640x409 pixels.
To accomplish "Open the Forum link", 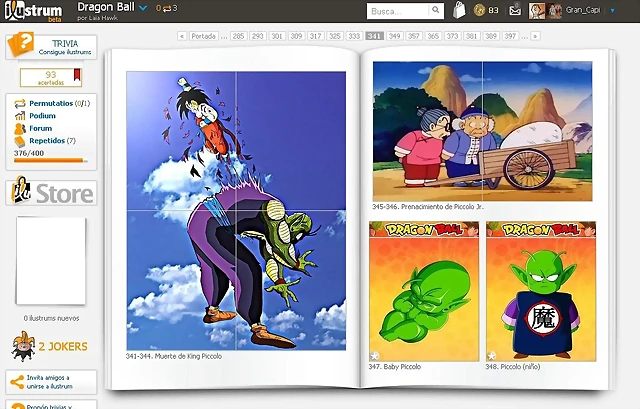I will pos(40,128).
